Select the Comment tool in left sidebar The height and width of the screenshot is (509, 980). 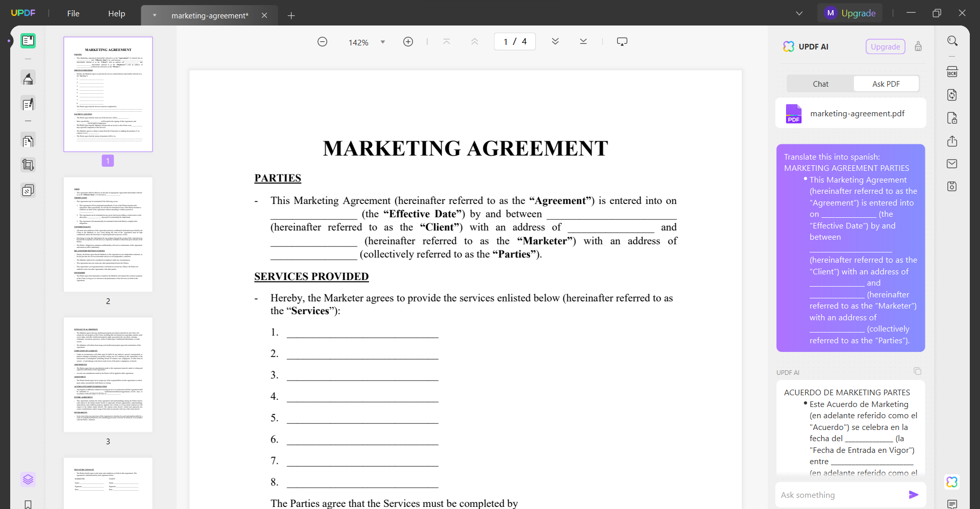28,104
